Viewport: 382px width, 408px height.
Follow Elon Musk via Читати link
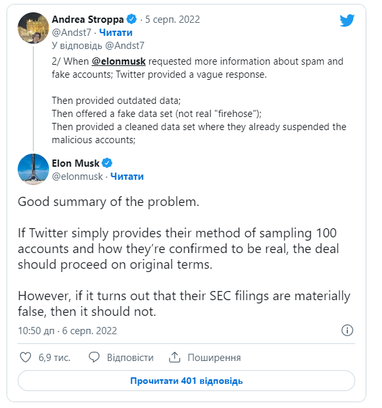[127, 176]
